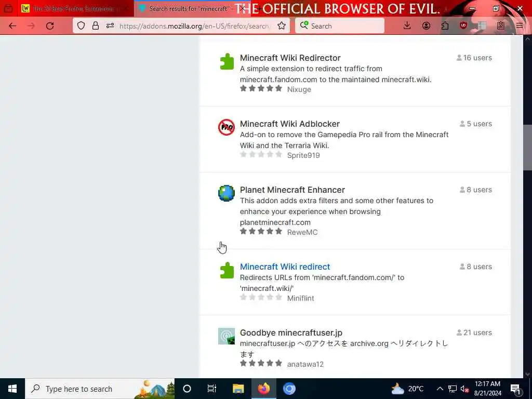The width and height of the screenshot is (532, 399).
Task: Click the 16 users count
Action: click(x=474, y=58)
